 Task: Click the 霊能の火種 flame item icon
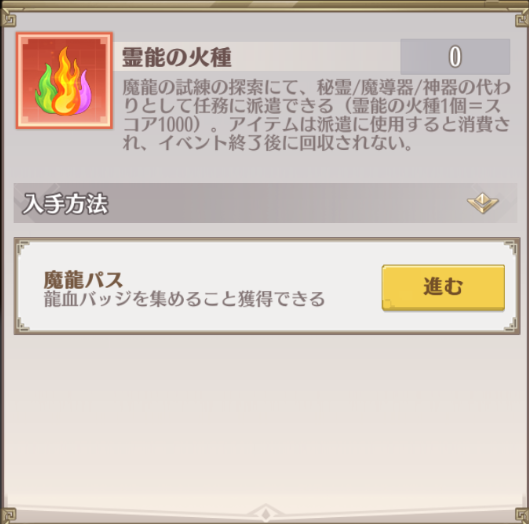pos(64,80)
